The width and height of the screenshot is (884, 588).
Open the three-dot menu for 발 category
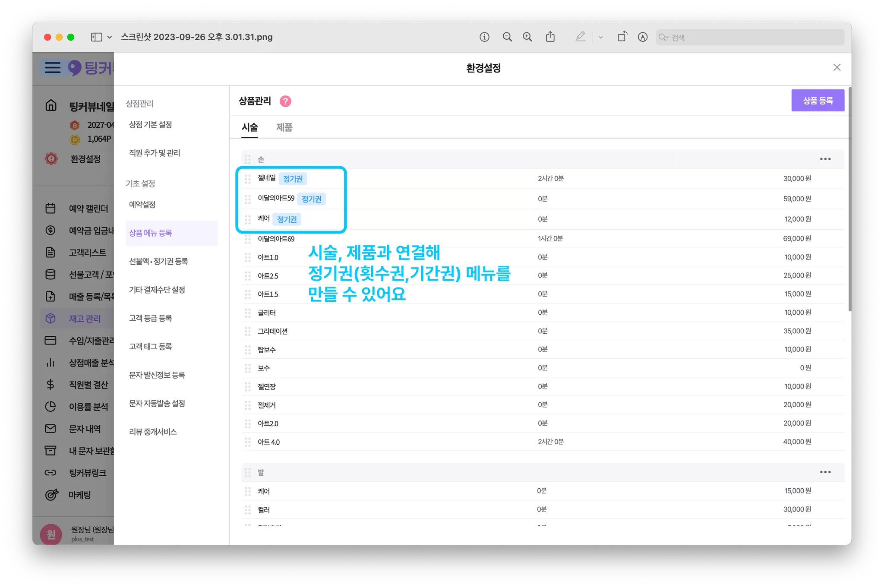825,472
